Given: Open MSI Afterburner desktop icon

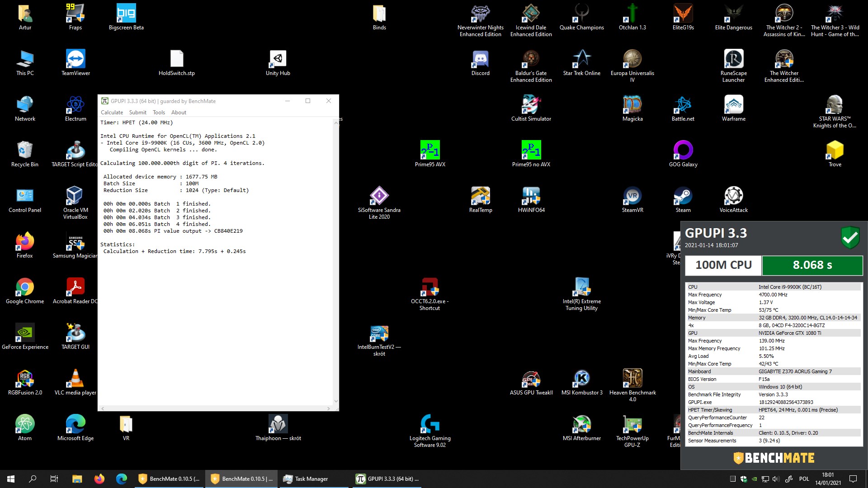Looking at the screenshot, I should click(582, 428).
